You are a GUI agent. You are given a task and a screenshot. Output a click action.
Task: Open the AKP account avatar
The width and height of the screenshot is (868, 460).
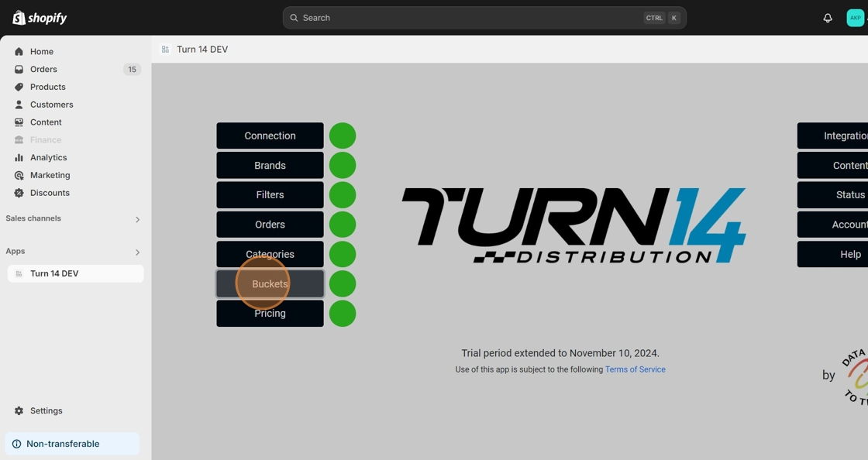[856, 18]
